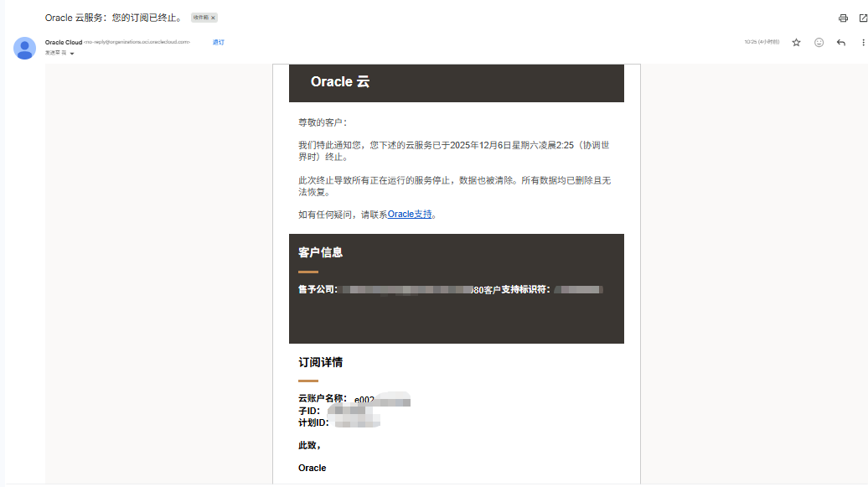The height and width of the screenshot is (487, 868).
Task: Expand recipient details arrow under sender
Action: click(72, 54)
